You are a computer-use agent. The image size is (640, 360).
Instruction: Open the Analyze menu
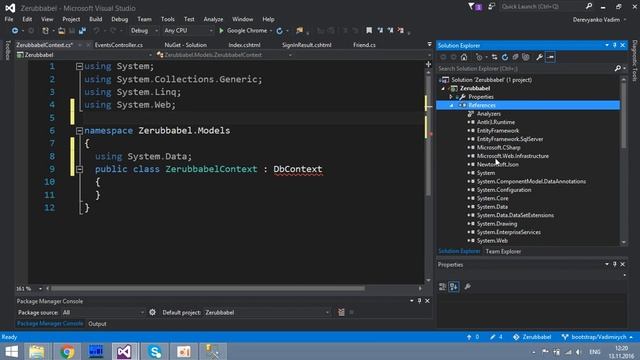coord(213,19)
